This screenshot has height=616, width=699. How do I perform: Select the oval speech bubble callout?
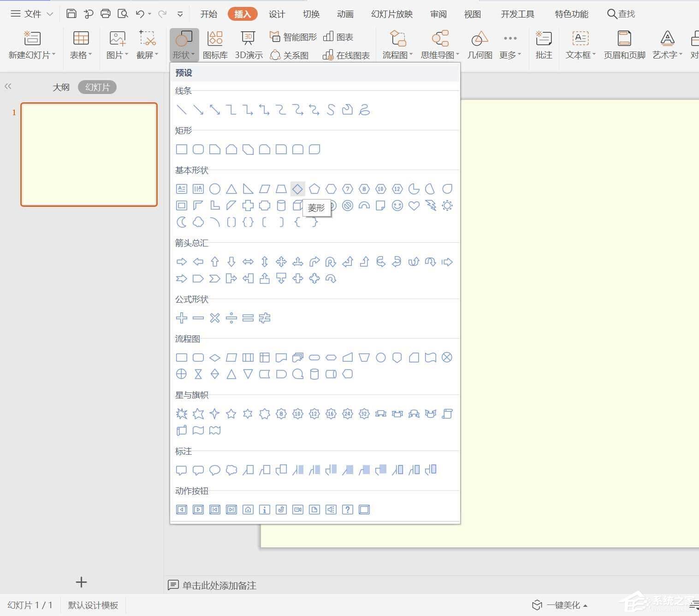point(215,470)
